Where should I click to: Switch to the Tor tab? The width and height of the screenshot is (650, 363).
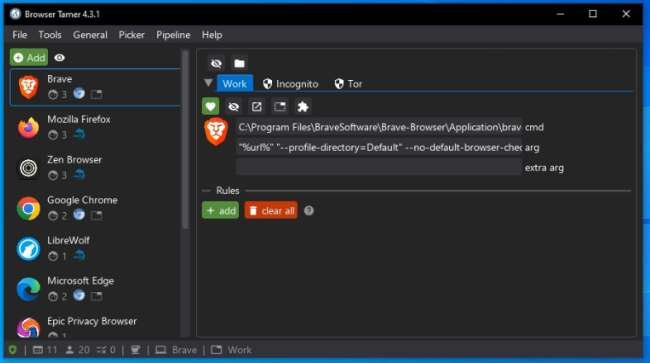point(348,84)
